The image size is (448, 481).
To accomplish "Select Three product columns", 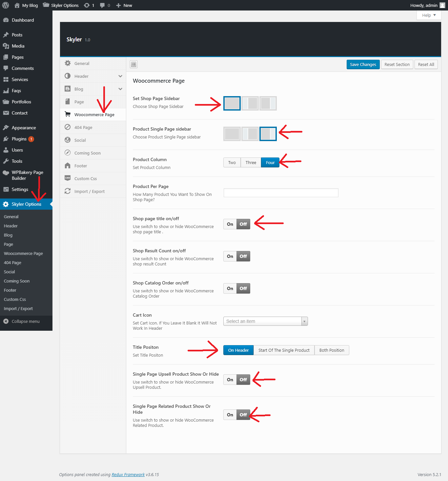I will [x=251, y=162].
